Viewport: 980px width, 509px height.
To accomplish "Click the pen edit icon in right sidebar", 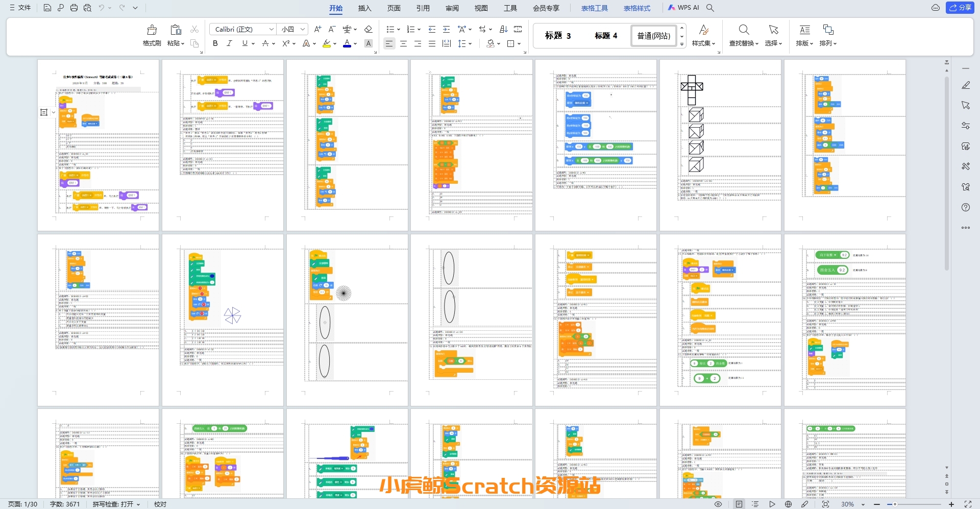I will click(x=966, y=85).
